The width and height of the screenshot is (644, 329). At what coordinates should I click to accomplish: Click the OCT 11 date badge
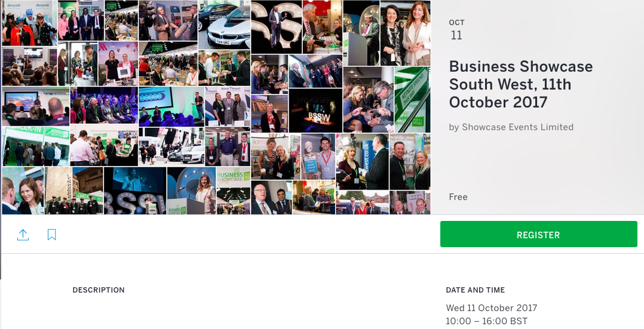pos(456,30)
